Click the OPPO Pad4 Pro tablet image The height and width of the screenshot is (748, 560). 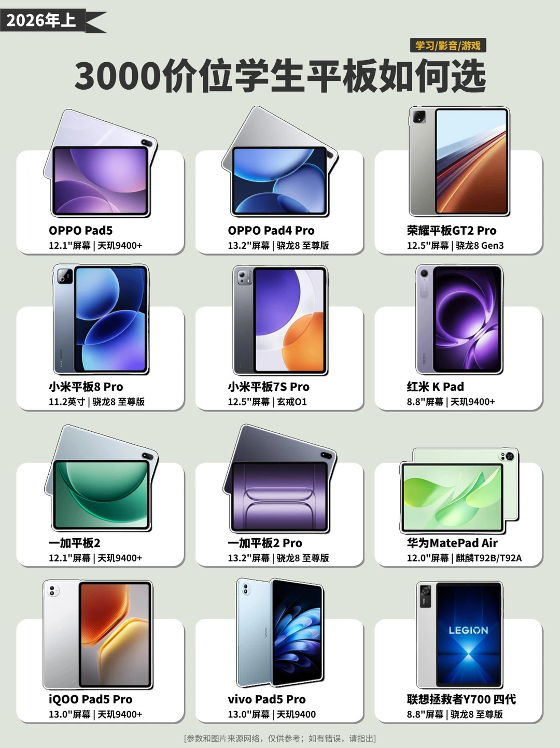pyautogui.click(x=279, y=161)
